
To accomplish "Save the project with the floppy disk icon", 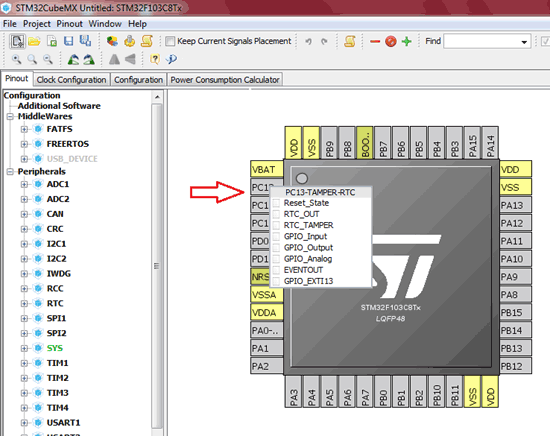I will click(68, 41).
